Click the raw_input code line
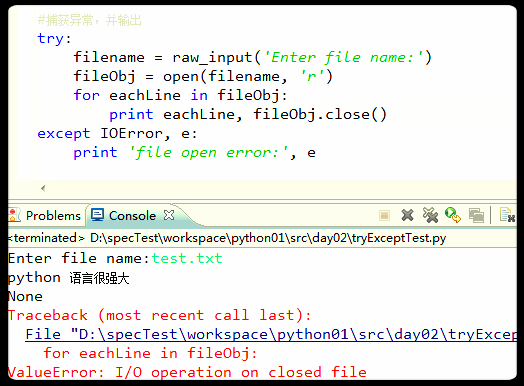Screen dimensions: 524x386 click(x=253, y=57)
